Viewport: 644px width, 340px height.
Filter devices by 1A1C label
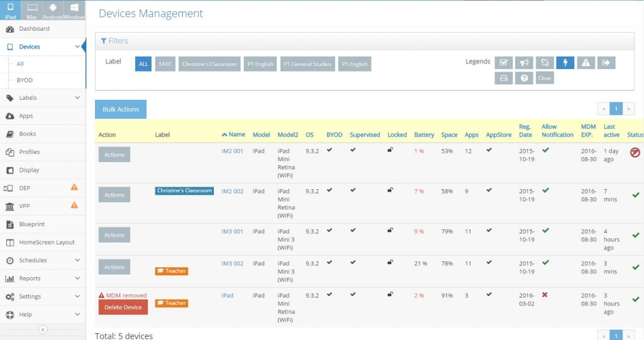165,64
